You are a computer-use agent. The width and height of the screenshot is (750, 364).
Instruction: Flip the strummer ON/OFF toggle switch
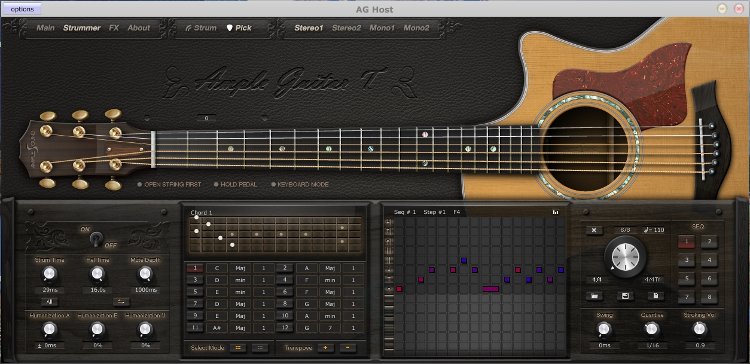[96, 238]
